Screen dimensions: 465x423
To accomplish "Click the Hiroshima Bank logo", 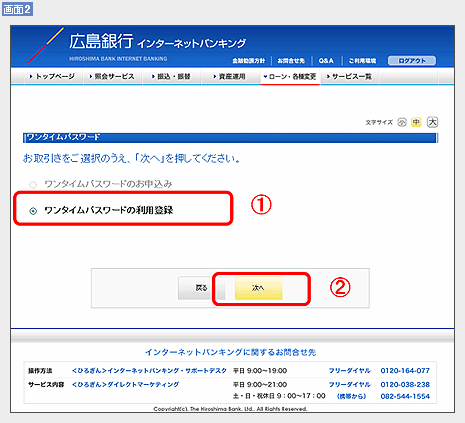I will [x=137, y=45].
